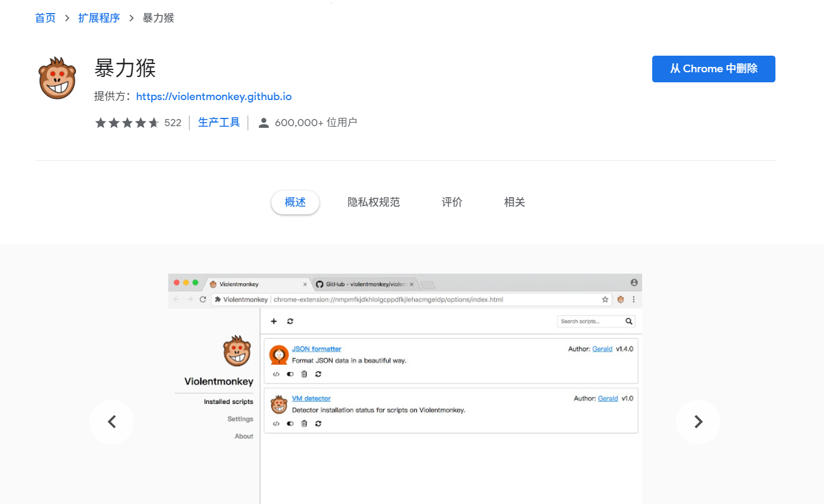824x504 pixels.
Task: Select the 相关 tab
Action: tap(515, 203)
